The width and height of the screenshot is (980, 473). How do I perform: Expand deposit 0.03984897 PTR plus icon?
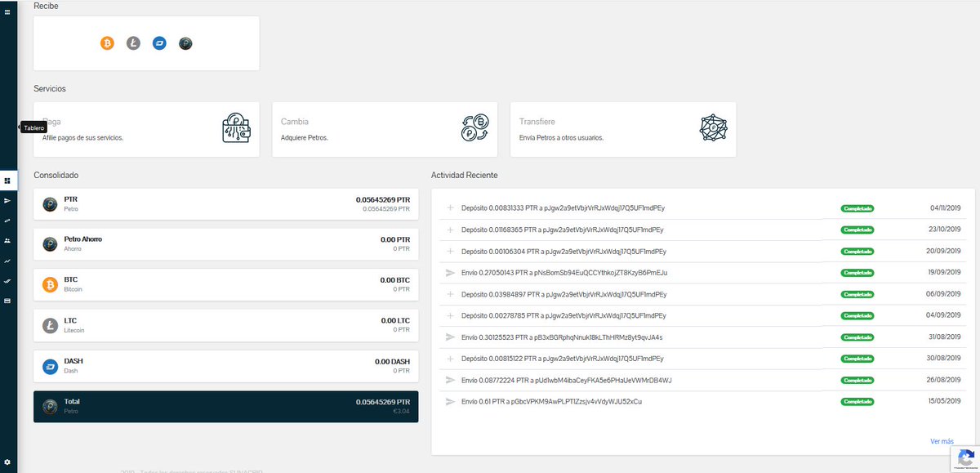(x=449, y=294)
